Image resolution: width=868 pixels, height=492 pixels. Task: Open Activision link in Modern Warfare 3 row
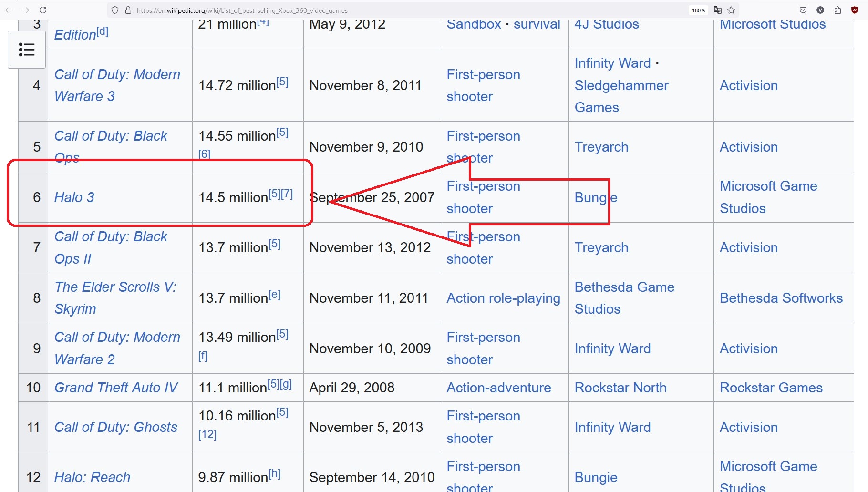pyautogui.click(x=749, y=85)
